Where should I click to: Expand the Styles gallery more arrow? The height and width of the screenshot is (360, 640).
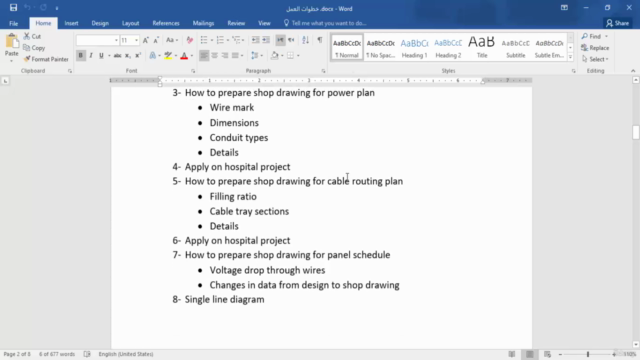[570, 57]
